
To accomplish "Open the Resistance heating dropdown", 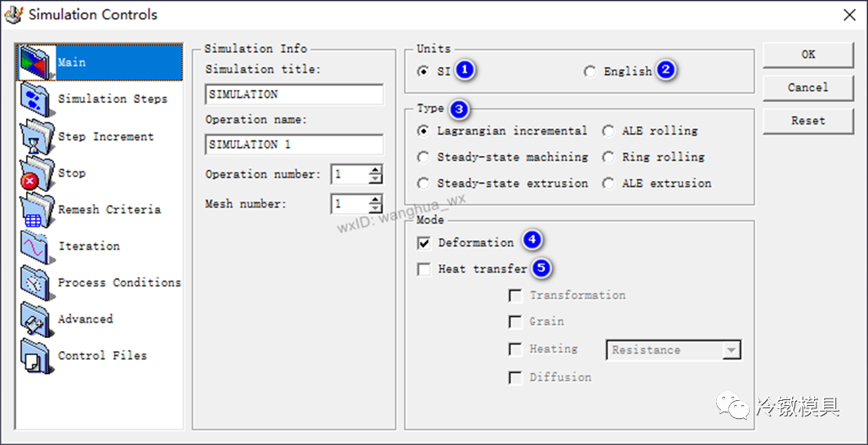I will (x=732, y=350).
